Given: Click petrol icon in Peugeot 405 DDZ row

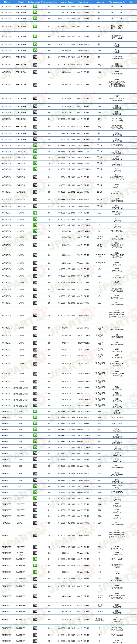Looking at the screenshot, I should coord(35,418).
